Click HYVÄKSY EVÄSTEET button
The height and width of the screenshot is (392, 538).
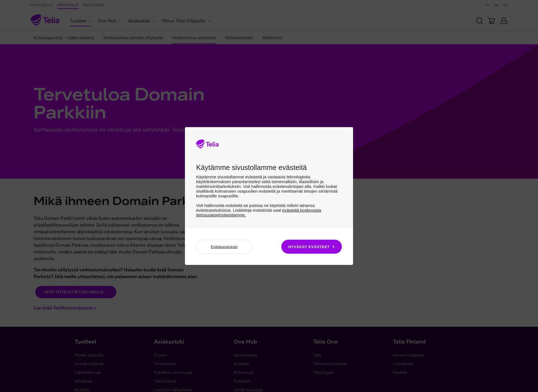point(311,246)
